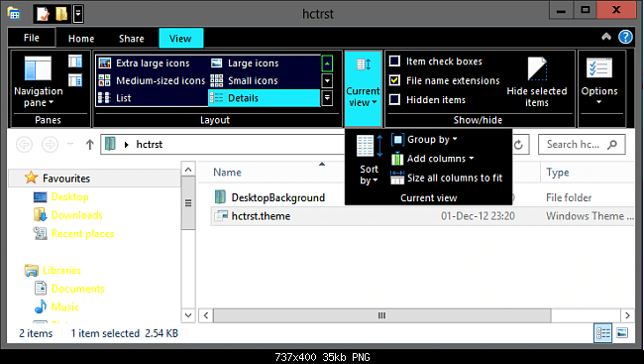Switch to details view status bar icon
This screenshot has height=364, width=644.
point(603,332)
